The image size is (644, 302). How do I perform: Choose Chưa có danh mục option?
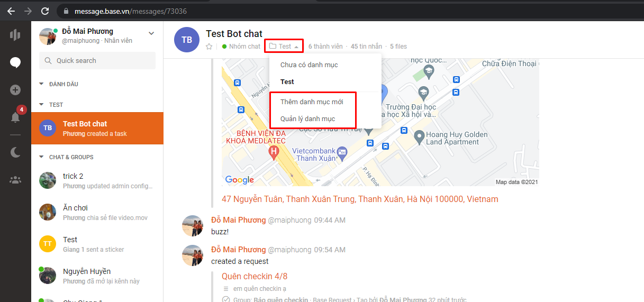[x=309, y=65]
